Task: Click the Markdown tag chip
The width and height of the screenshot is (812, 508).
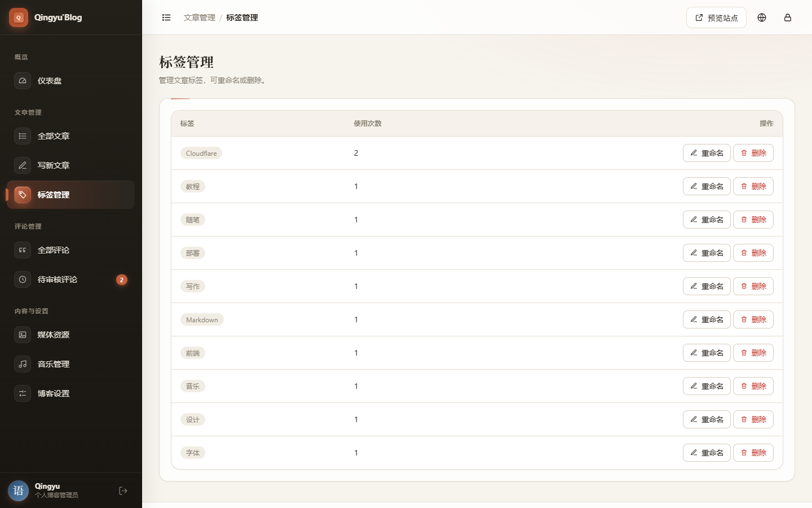Action: click(x=202, y=319)
